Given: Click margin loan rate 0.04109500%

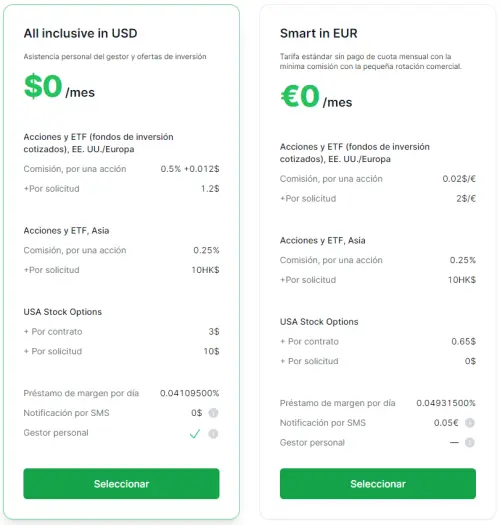Looking at the screenshot, I should [190, 393].
